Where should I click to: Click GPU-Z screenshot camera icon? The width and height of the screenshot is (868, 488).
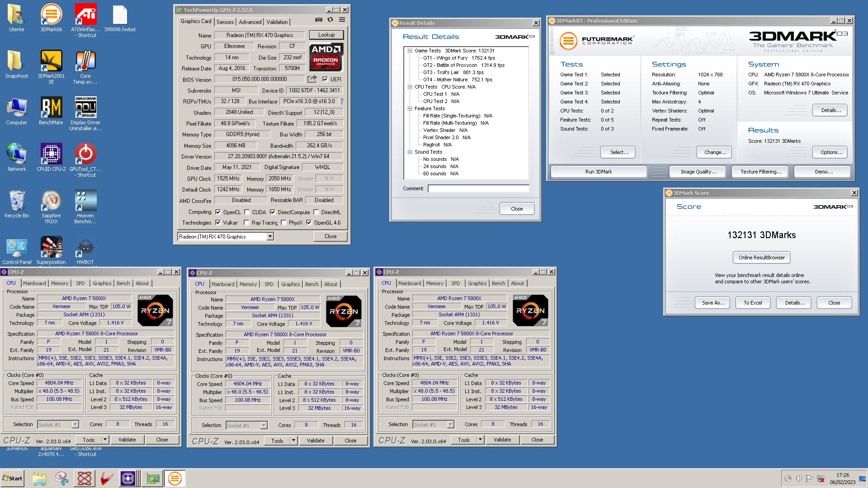coord(319,19)
